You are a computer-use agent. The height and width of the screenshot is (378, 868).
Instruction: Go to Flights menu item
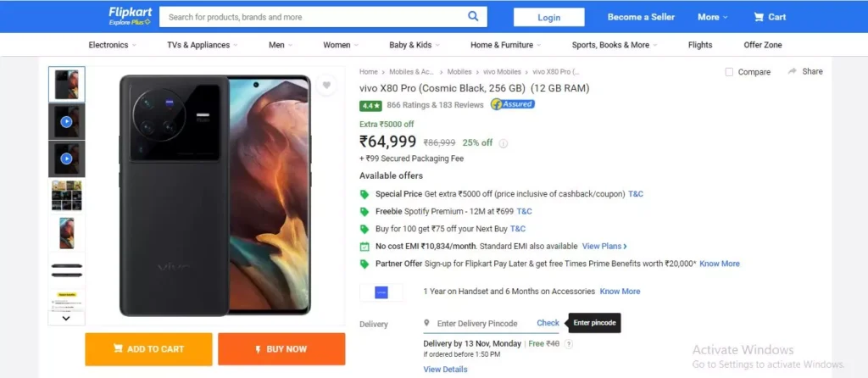coord(700,45)
